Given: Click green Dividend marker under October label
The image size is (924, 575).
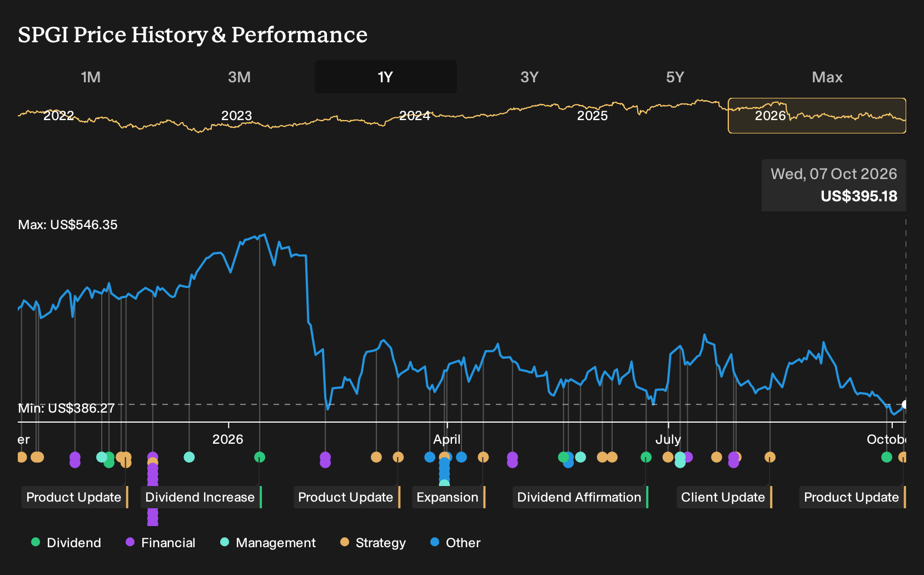Looking at the screenshot, I should 887,457.
